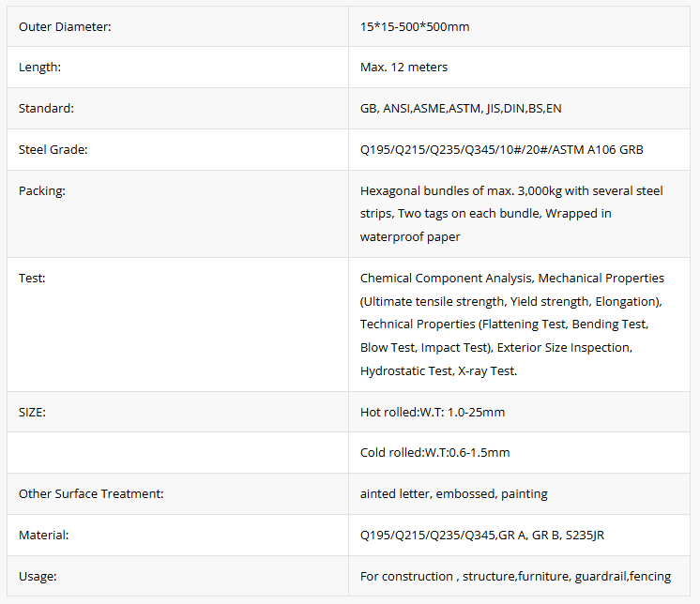This screenshot has width=700, height=604.
Task: Click the 'Standard:' label
Action: pos(46,109)
